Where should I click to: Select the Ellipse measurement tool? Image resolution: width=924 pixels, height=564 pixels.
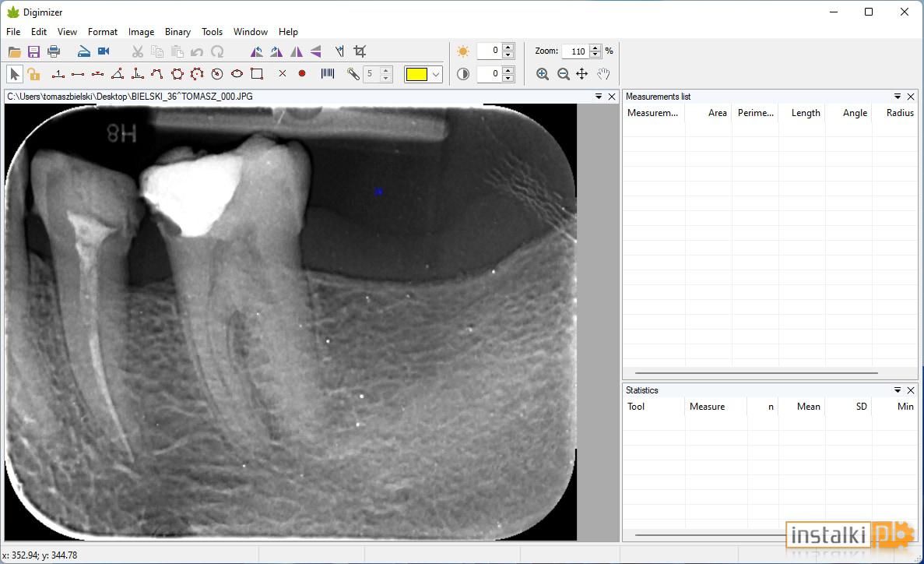pos(237,74)
